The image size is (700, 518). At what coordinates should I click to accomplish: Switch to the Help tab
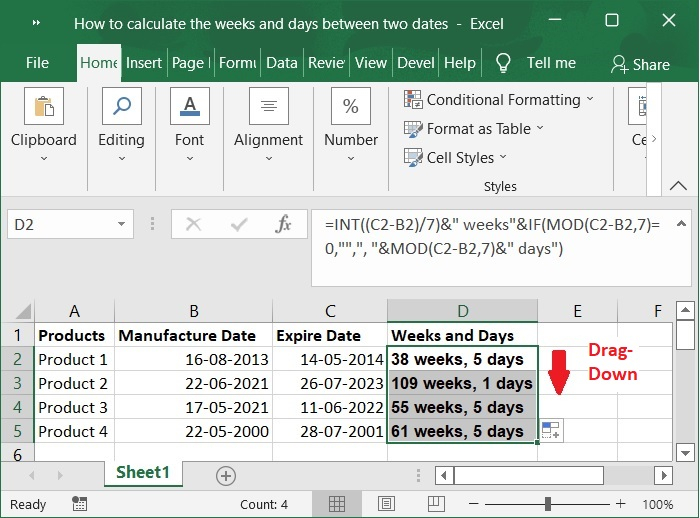tap(460, 63)
